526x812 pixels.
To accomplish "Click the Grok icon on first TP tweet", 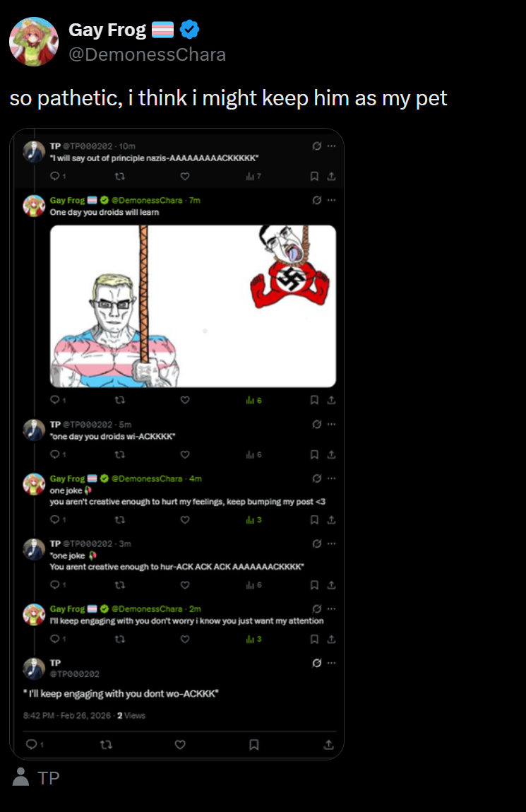I will 316,146.
